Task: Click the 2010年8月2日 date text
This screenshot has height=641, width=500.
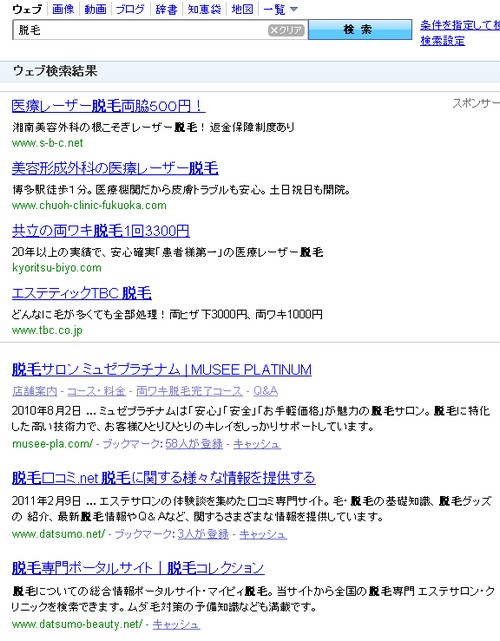Action: [46, 410]
